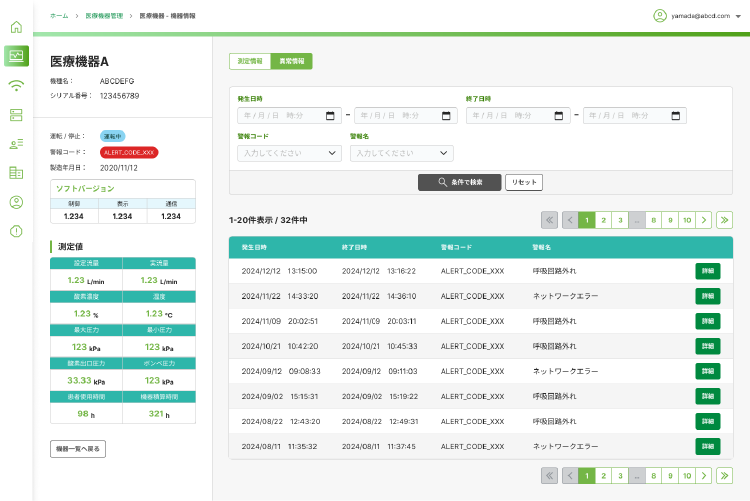
Task: Select the 異常情報 tab
Action: 292,61
